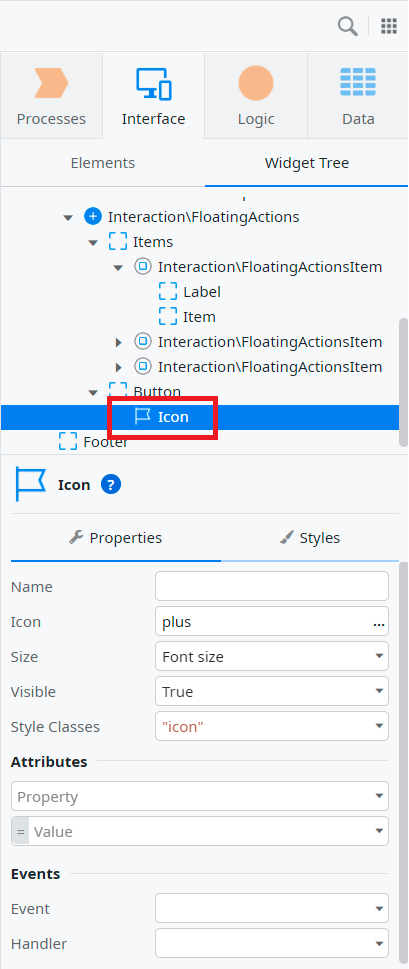
Task: Open the Event dropdown
Action: point(272,908)
